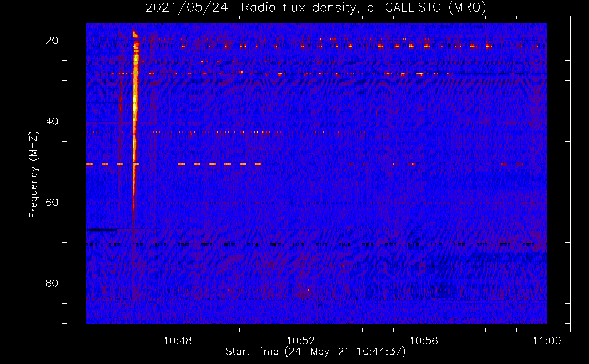Click the '10:48' time tick label
The width and height of the screenshot is (589, 364).
click(x=178, y=341)
